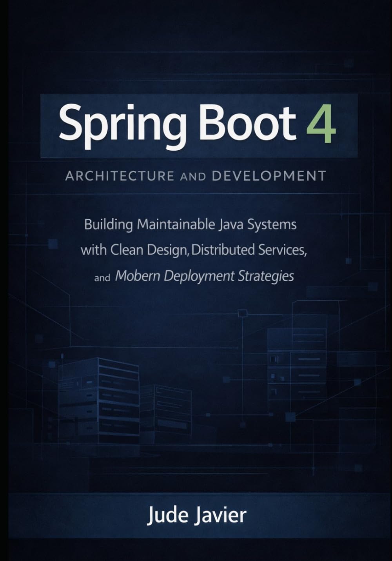Click 'Mobern Deployment Strategies' text
The width and height of the screenshot is (392, 561).
tap(205, 276)
